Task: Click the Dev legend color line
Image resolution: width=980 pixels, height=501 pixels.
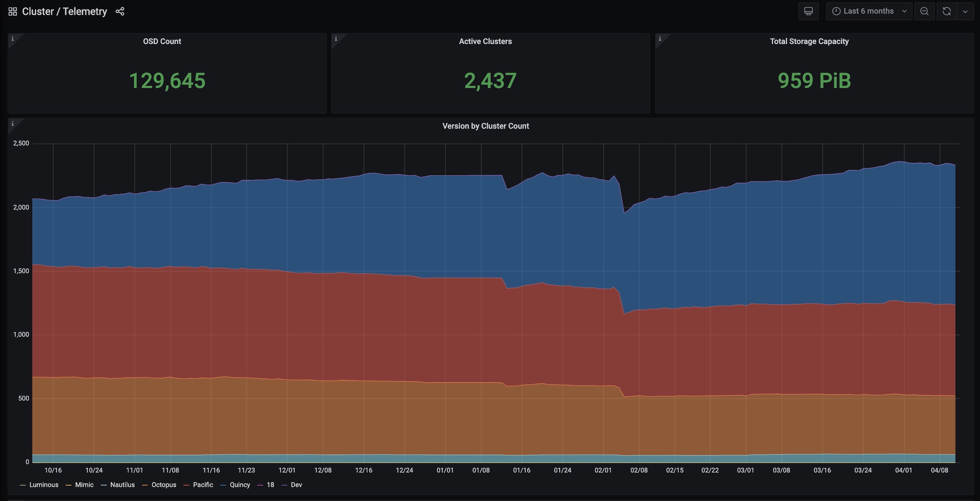Action: (284, 485)
